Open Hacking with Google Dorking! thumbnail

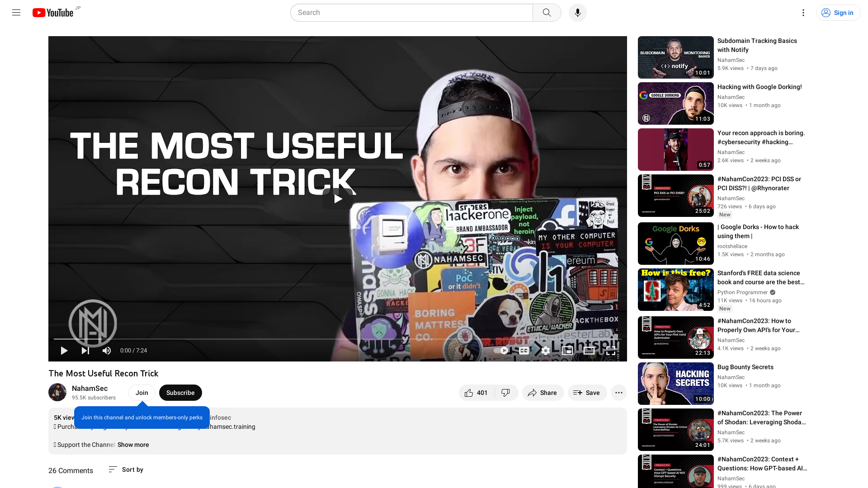pyautogui.click(x=675, y=103)
